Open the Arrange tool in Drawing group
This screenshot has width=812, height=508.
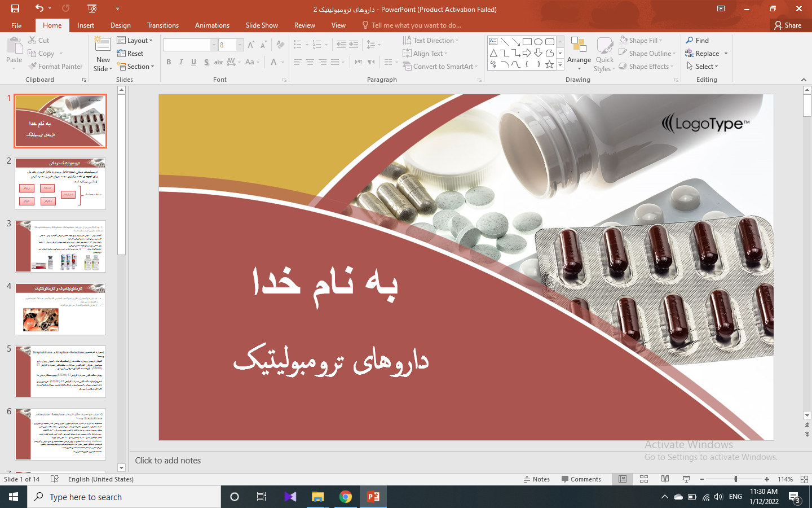[579, 54]
